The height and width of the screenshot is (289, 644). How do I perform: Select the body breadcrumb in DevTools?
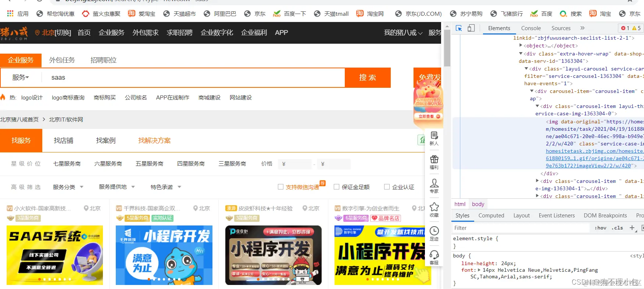coord(478,204)
